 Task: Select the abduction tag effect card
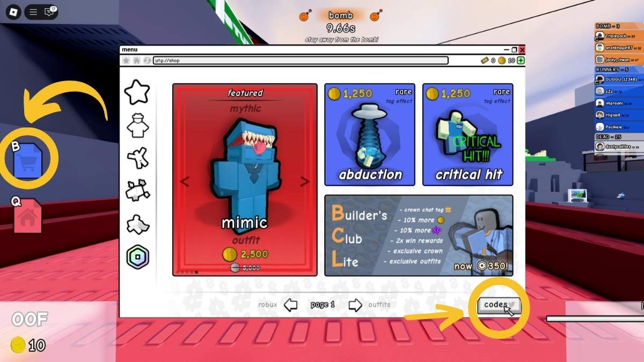point(370,135)
